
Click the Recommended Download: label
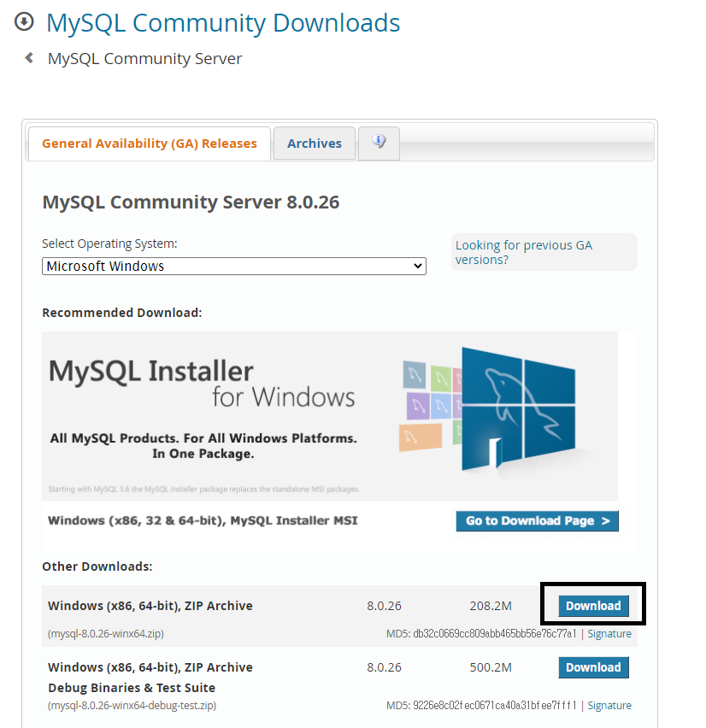coord(122,313)
